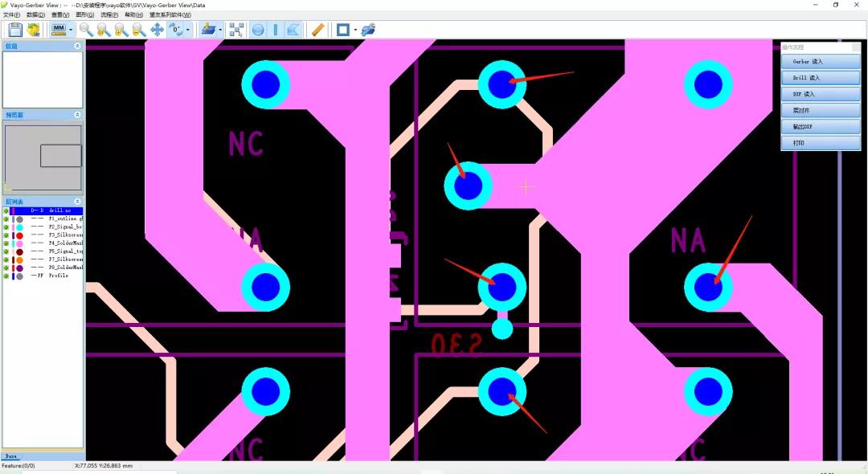The height and width of the screenshot is (474, 868).
Task: Click the Save floppy disk icon
Action: (14, 30)
